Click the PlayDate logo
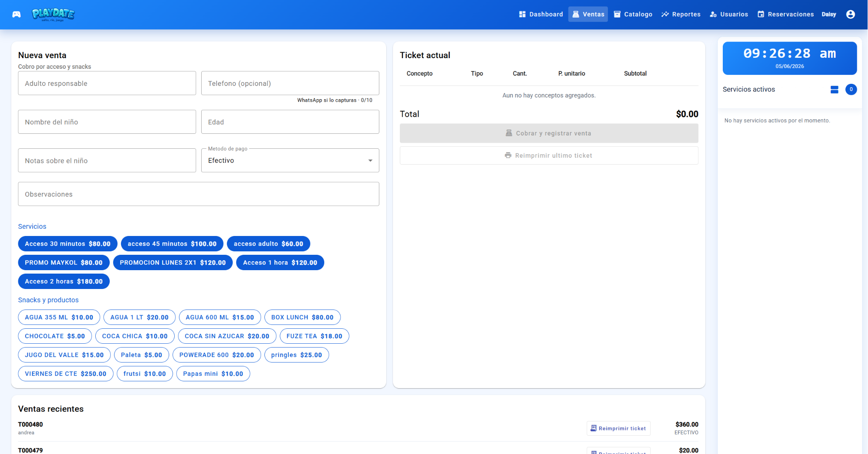868x454 pixels. pyautogui.click(x=53, y=15)
